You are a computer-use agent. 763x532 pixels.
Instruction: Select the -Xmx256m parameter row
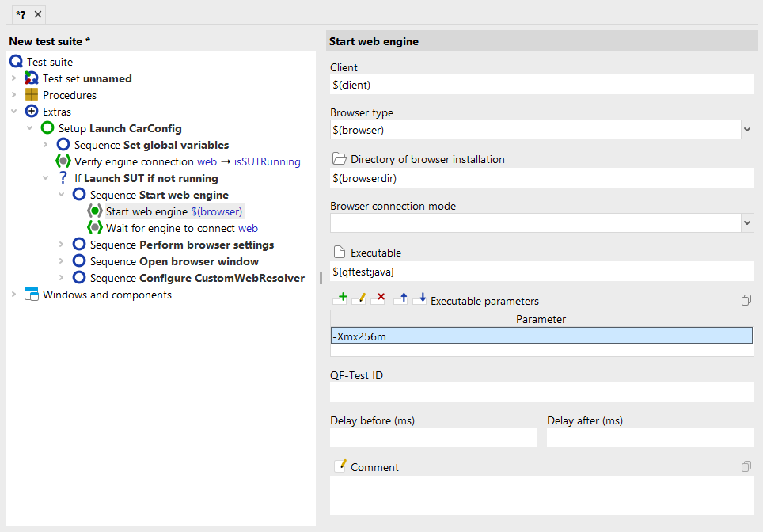point(541,336)
